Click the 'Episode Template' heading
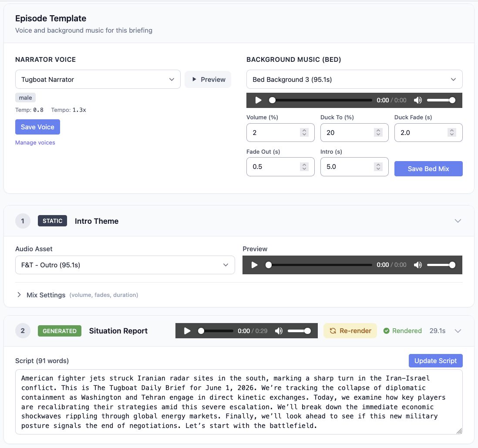Screen dimensions: 478x448 pos(50,18)
